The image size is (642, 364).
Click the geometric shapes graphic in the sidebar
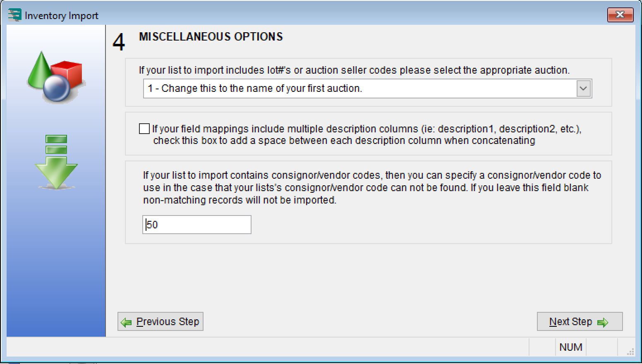pyautogui.click(x=56, y=79)
